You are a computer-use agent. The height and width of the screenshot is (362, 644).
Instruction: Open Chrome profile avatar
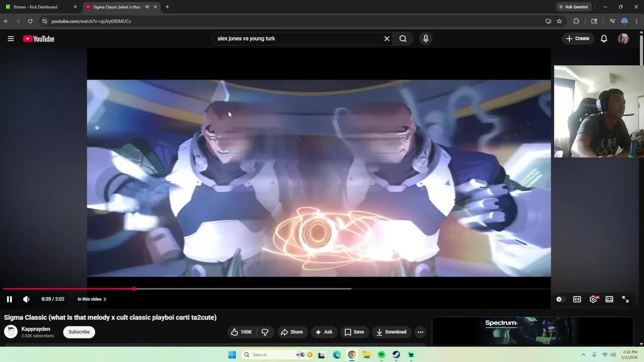click(x=624, y=21)
